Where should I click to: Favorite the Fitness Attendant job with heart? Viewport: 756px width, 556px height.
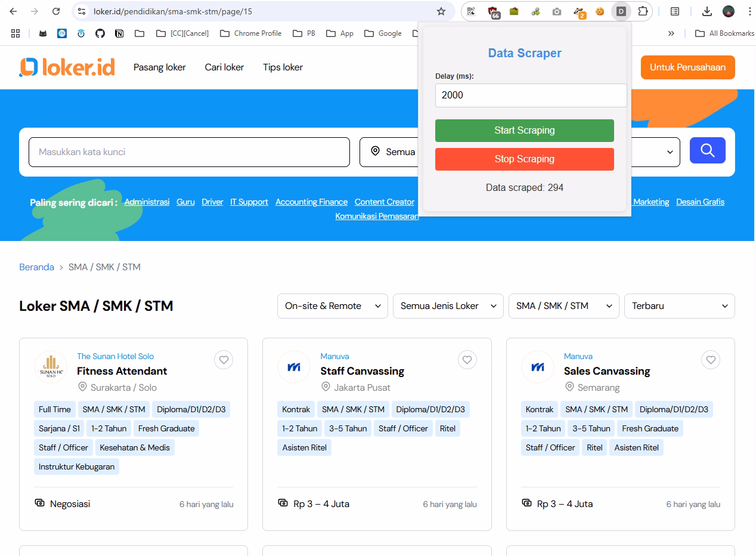pos(224,360)
